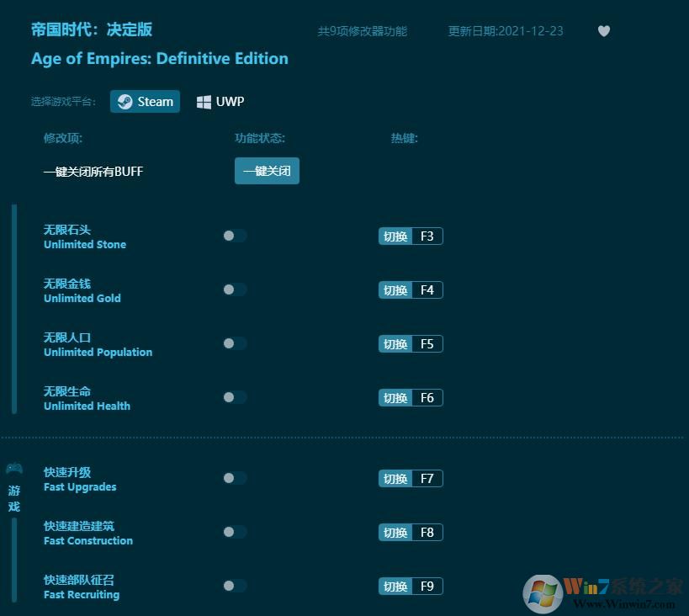Click the 热键 column header
The height and width of the screenshot is (616, 689).
[405, 138]
